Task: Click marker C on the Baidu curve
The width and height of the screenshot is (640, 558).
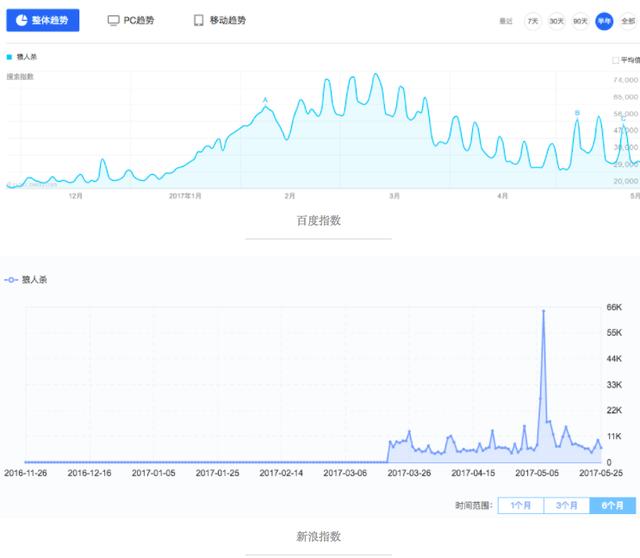Action: [x=623, y=118]
